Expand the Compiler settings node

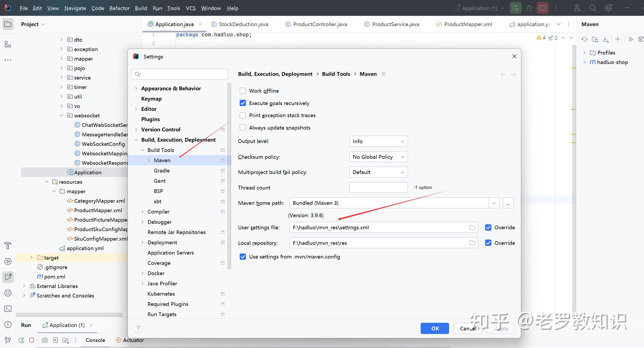coord(142,212)
